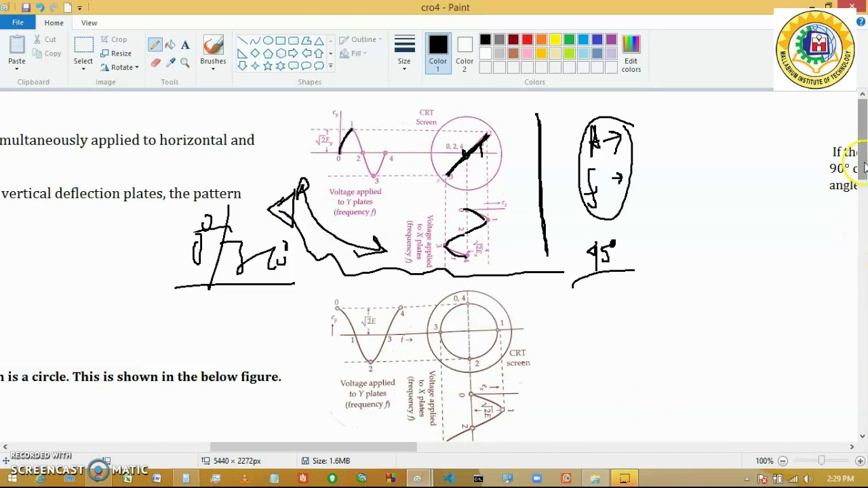
Task: Choose the Fill with color bucket tool
Action: click(x=170, y=45)
